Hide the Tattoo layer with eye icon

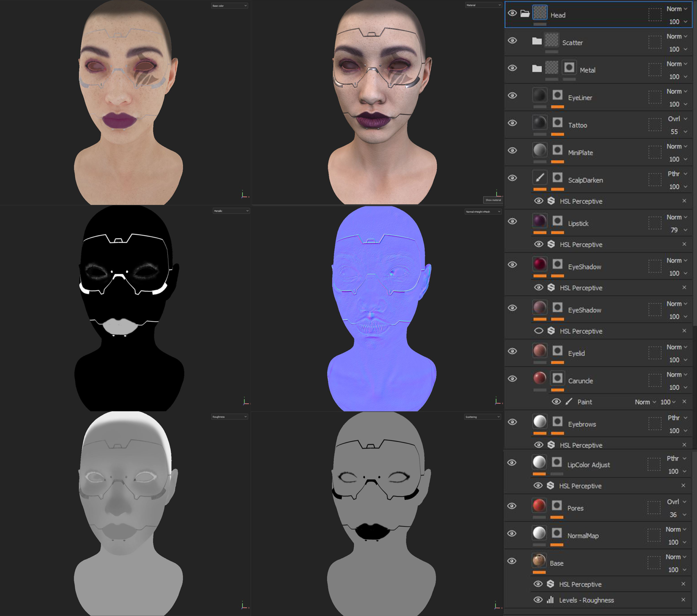tap(512, 123)
